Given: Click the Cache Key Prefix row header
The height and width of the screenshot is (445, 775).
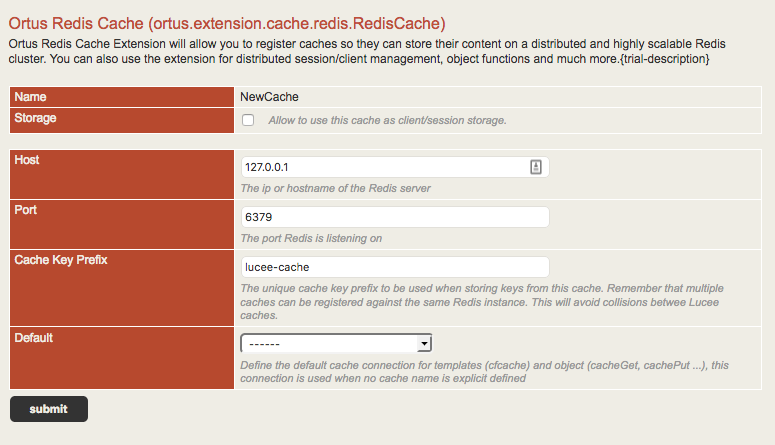Looking at the screenshot, I should pyautogui.click(x=121, y=287).
